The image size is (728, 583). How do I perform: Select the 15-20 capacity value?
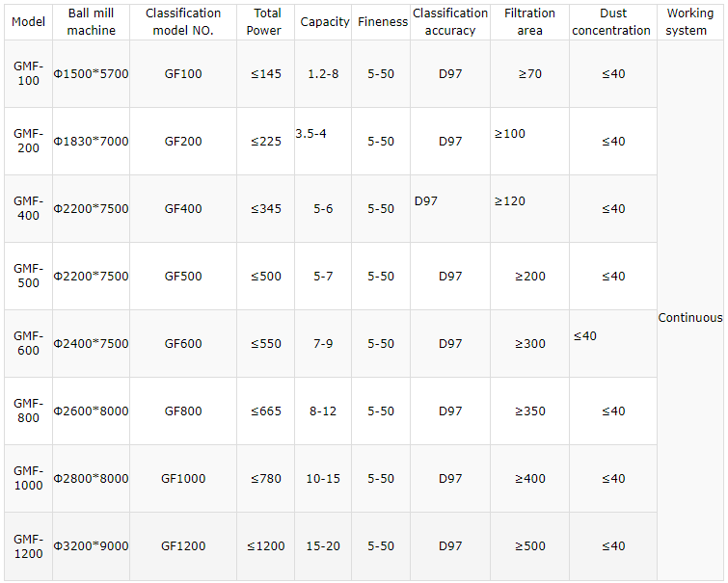pos(323,546)
